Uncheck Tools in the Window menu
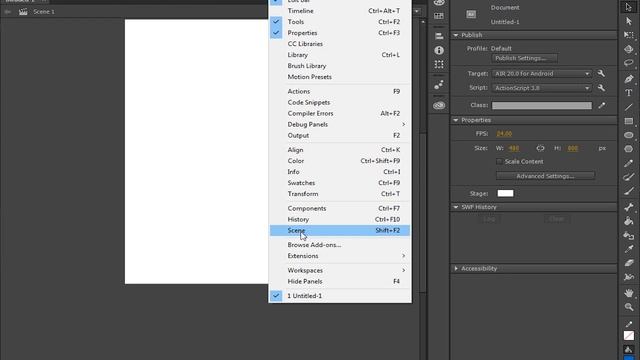640x360 pixels. 340,22
